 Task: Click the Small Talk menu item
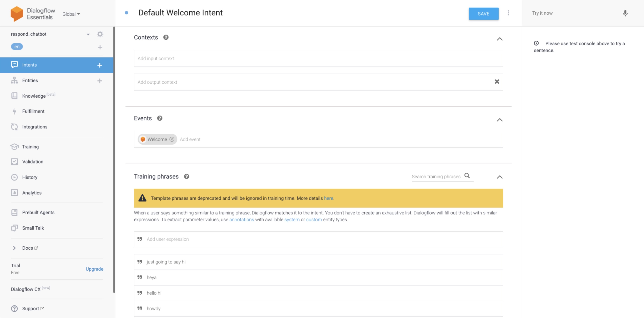33,228
